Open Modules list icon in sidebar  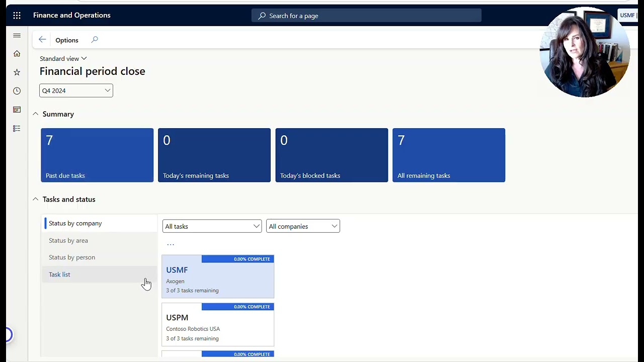click(x=17, y=129)
